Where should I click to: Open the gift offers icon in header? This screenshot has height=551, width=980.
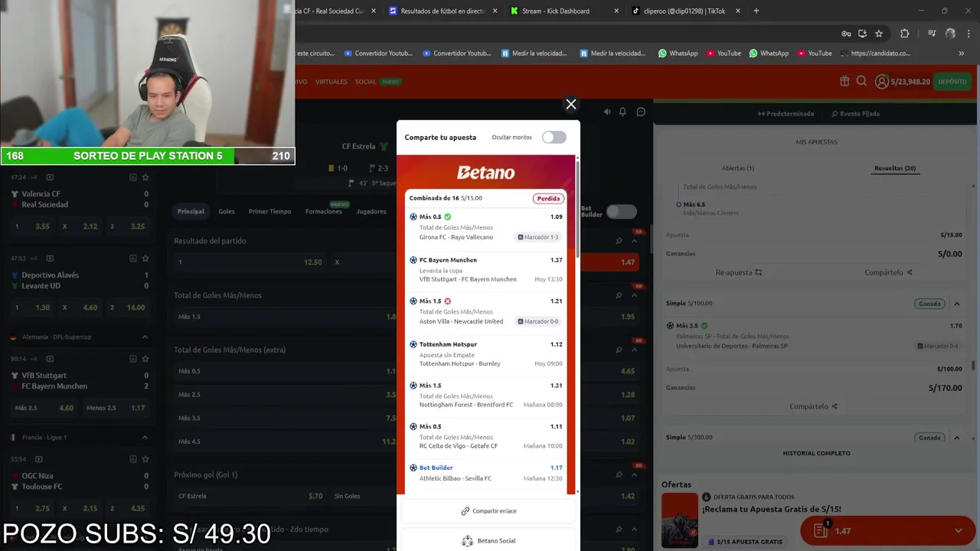pos(844,81)
